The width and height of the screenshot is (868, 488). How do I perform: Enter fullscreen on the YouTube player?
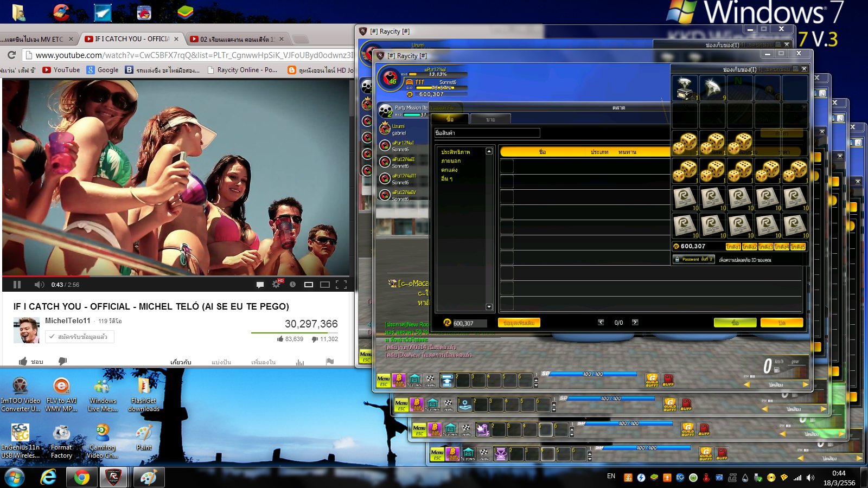click(341, 284)
